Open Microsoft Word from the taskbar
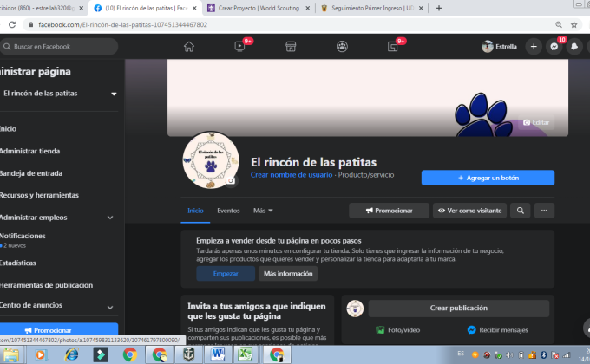The image size is (590, 364). click(x=216, y=354)
